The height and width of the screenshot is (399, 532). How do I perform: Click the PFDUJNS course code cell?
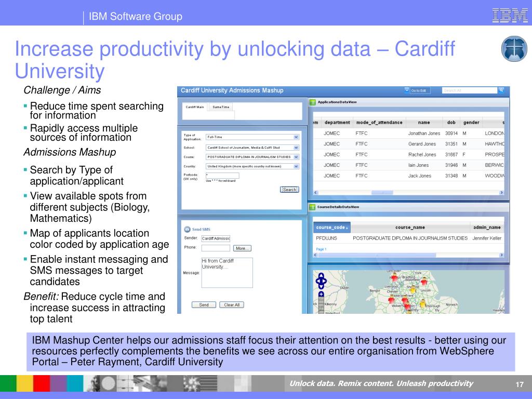click(x=326, y=238)
